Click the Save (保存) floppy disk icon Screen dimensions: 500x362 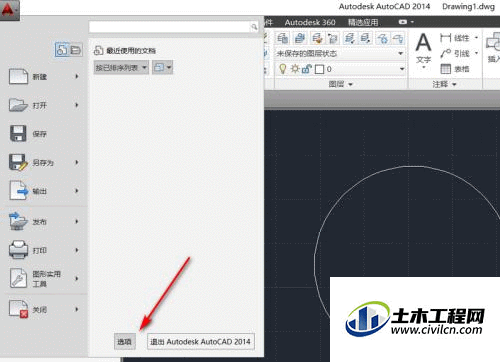point(18,134)
